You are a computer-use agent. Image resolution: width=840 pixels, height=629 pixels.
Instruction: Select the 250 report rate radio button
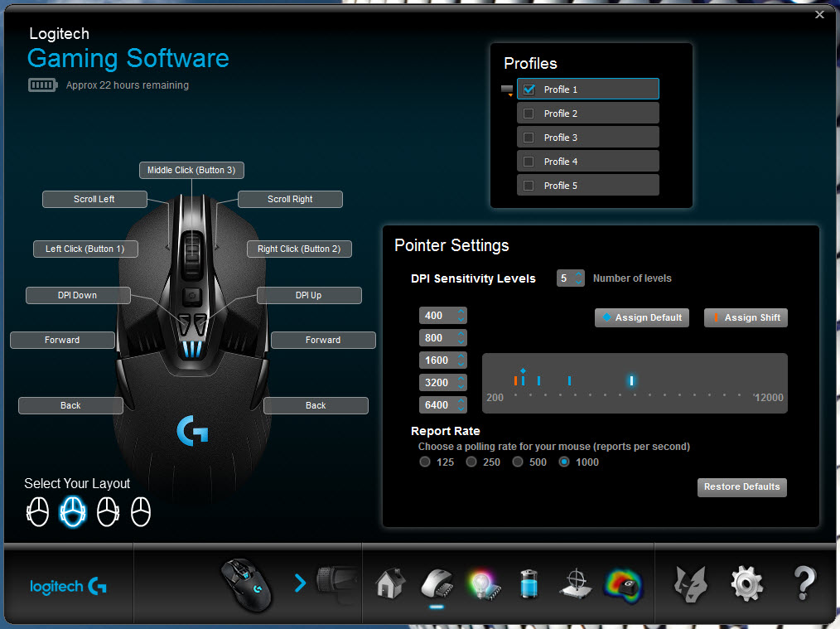pos(471,462)
